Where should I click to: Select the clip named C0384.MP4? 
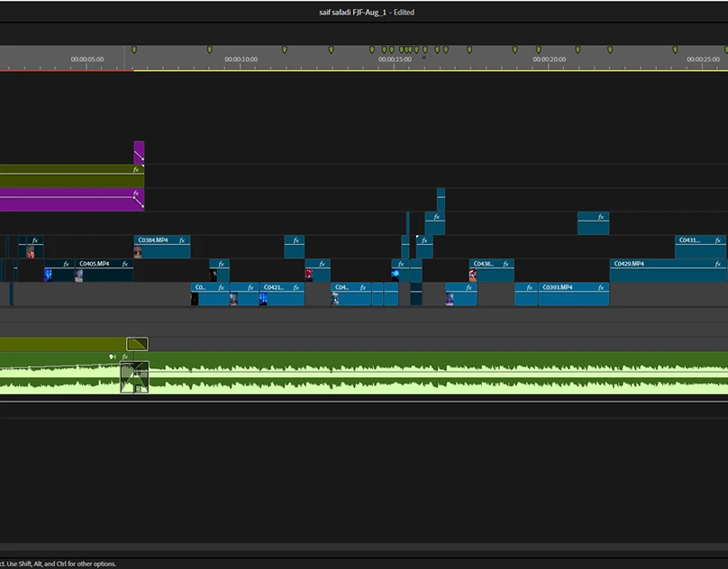(162, 247)
